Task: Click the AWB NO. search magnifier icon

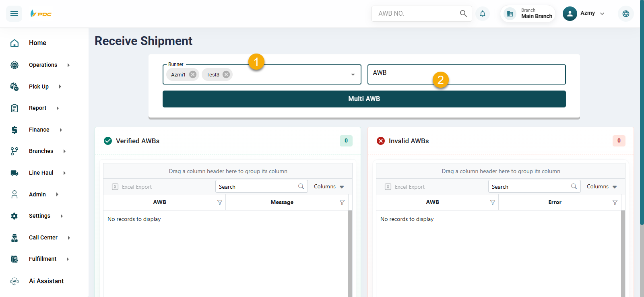Action: (x=463, y=14)
